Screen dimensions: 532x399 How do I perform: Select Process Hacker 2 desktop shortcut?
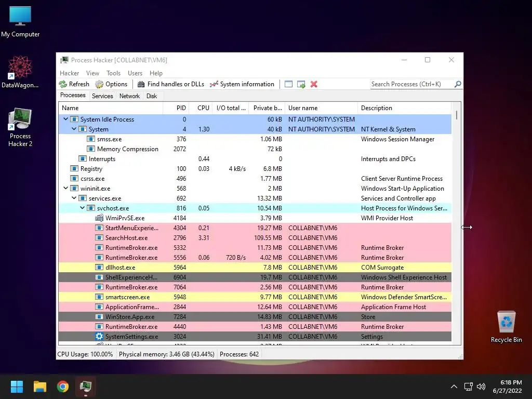(20, 127)
